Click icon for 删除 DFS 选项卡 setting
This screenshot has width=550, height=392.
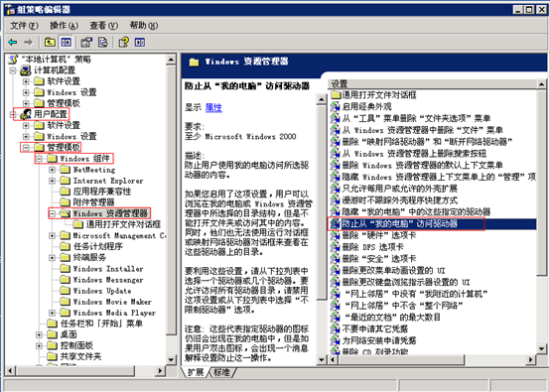(x=336, y=247)
